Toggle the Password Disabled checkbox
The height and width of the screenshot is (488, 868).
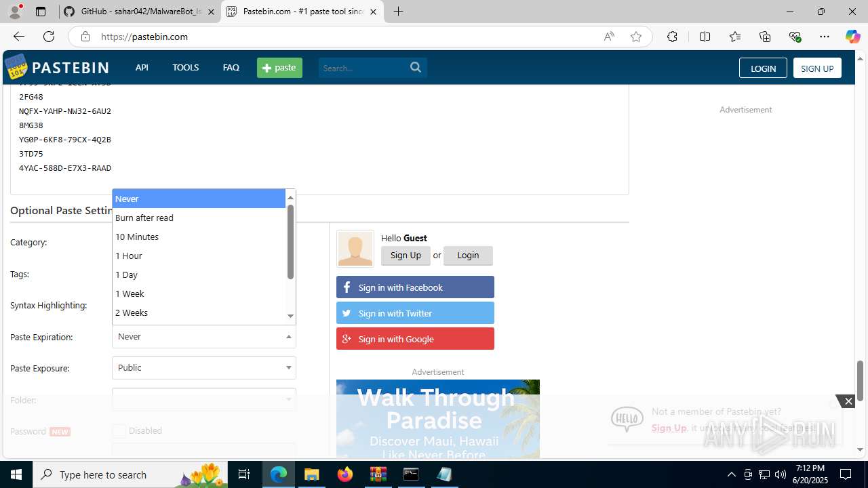[x=119, y=430]
